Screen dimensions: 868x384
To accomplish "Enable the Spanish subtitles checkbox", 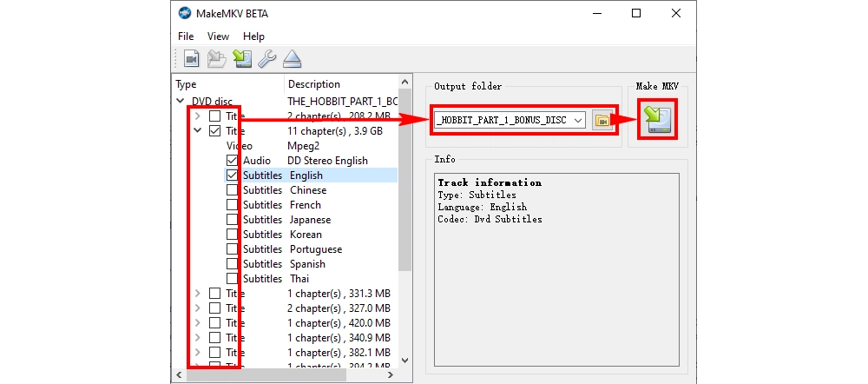I will click(233, 264).
